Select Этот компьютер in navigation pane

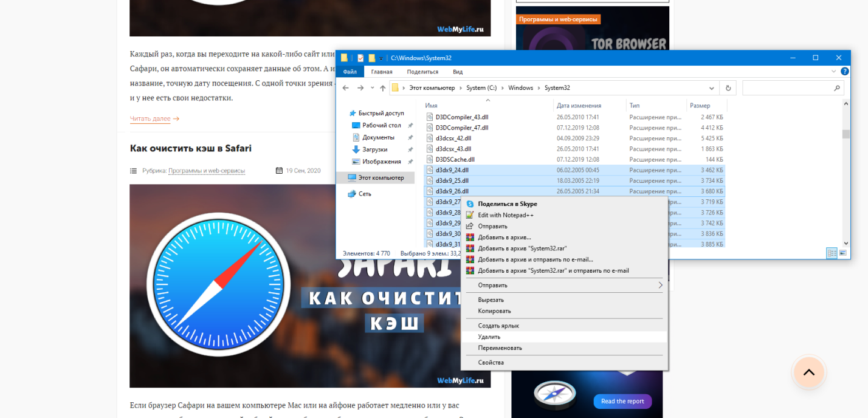375,178
